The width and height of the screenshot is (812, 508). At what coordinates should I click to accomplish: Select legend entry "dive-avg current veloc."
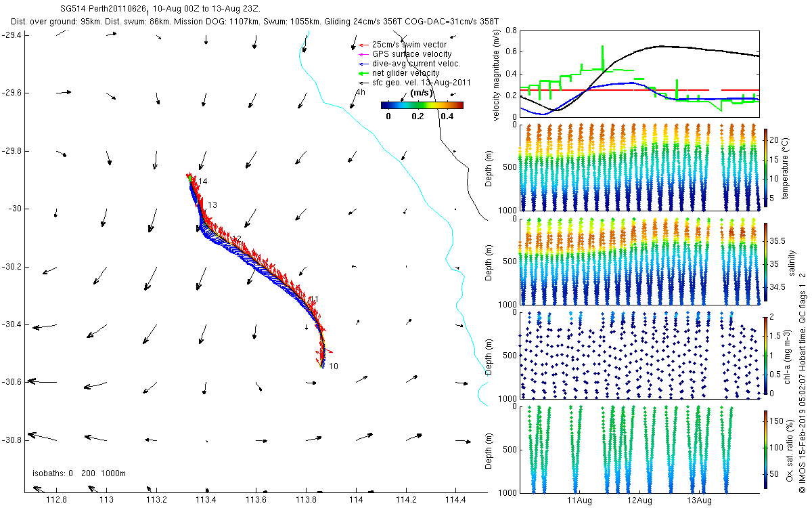point(416,63)
